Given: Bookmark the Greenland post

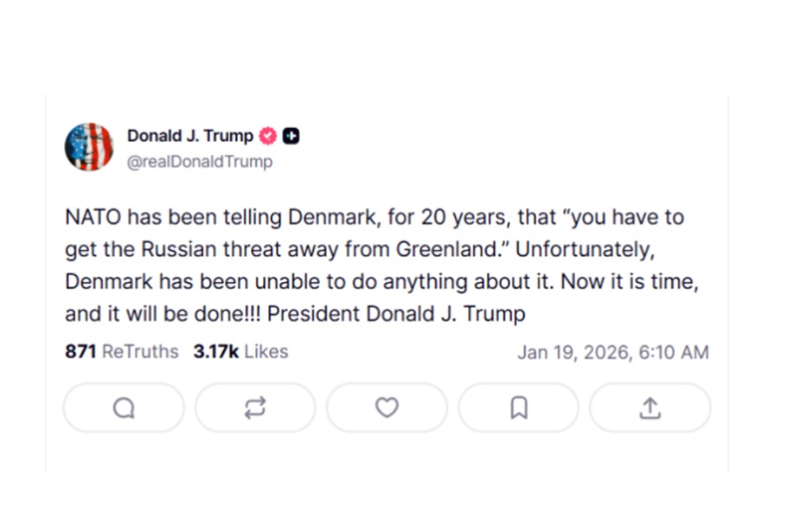Looking at the screenshot, I should tap(518, 407).
